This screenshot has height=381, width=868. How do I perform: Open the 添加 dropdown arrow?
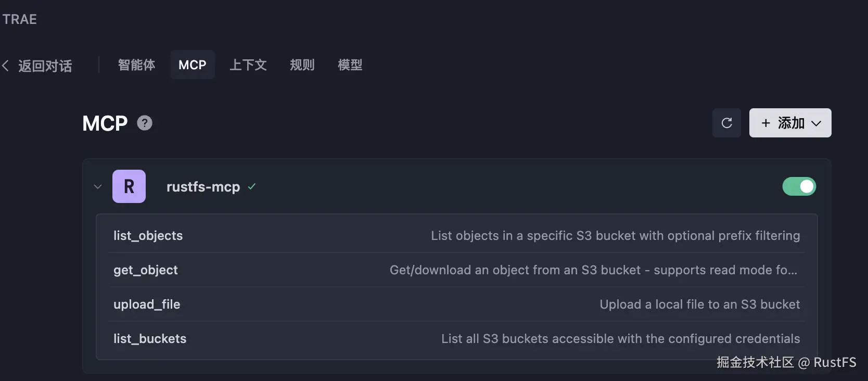point(816,123)
